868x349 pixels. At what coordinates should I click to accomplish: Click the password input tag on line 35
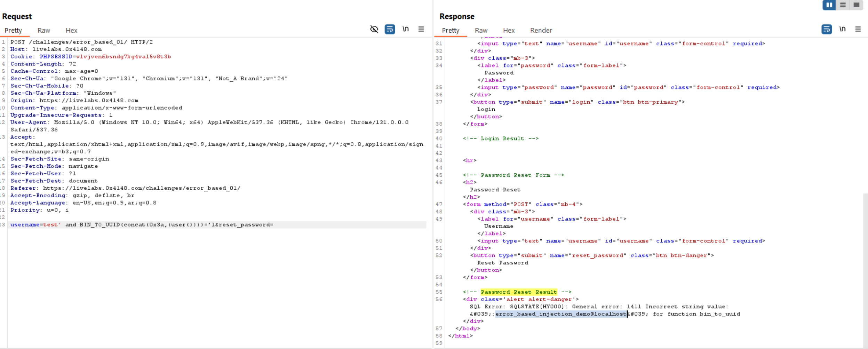pyautogui.click(x=628, y=87)
